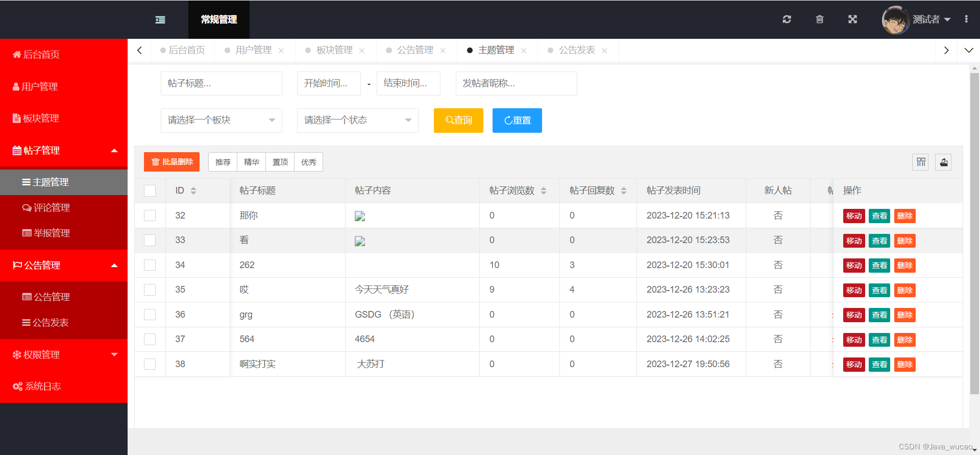Click the table export icon
The height and width of the screenshot is (455, 980).
point(943,162)
